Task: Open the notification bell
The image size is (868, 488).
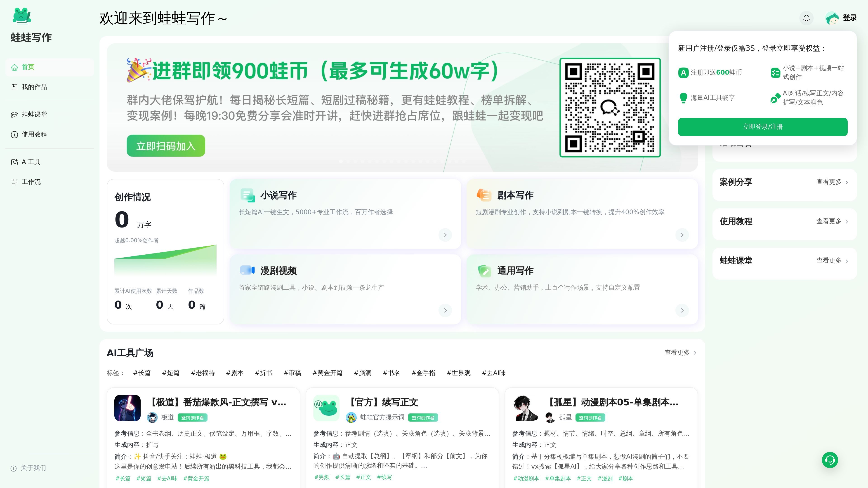Action: point(806,18)
